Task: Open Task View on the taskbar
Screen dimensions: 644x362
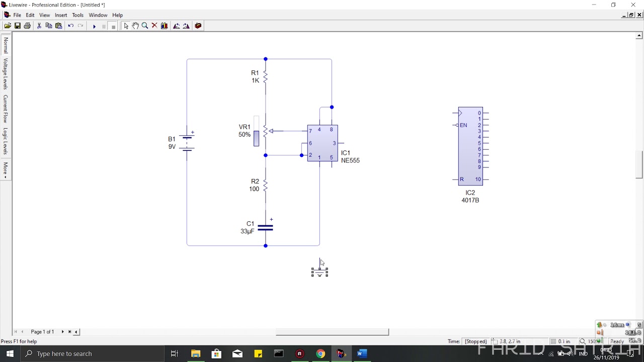Action: [x=175, y=354]
